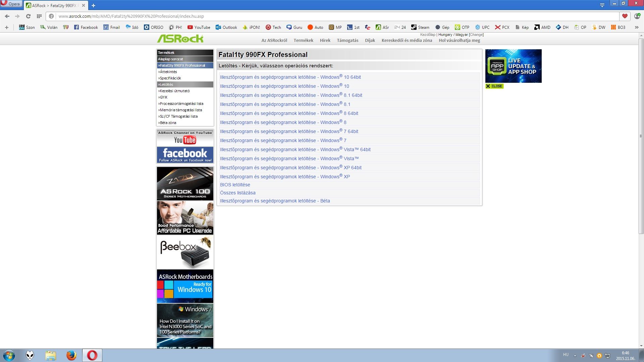Image resolution: width=644 pixels, height=362 pixels.
Task: Open the Az ASRockról menu
Action: (274, 41)
